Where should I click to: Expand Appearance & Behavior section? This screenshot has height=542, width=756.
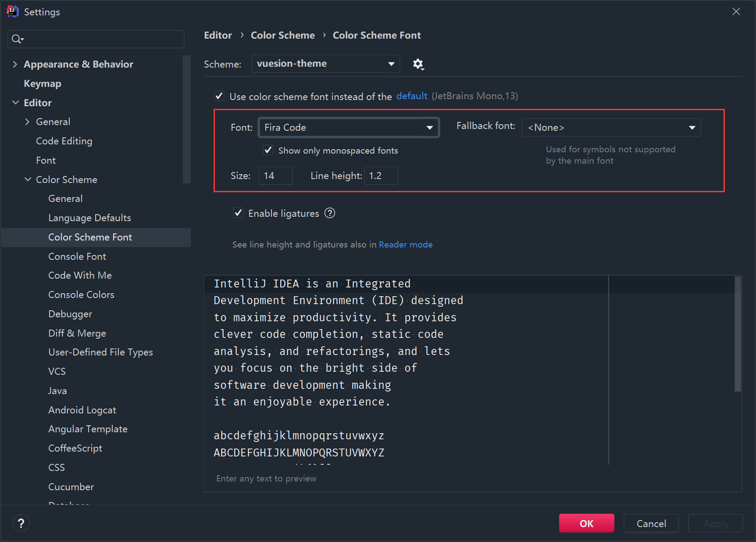tap(15, 64)
